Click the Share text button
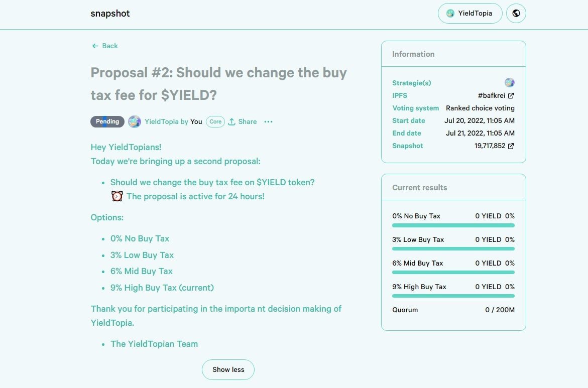Screen dimensions: 588x388 coord(248,121)
